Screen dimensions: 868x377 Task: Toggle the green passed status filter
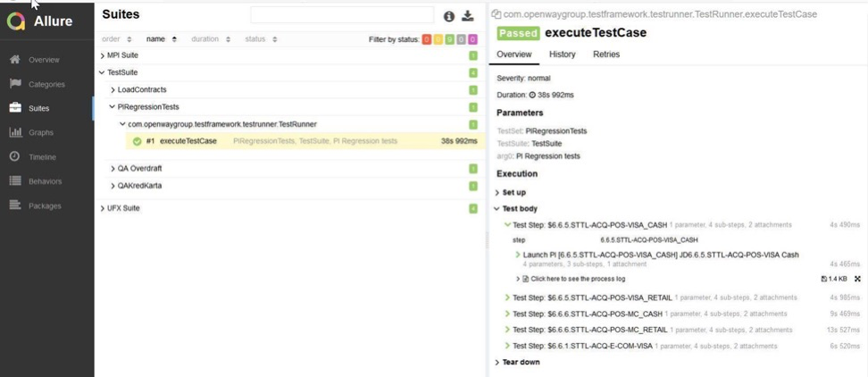449,39
